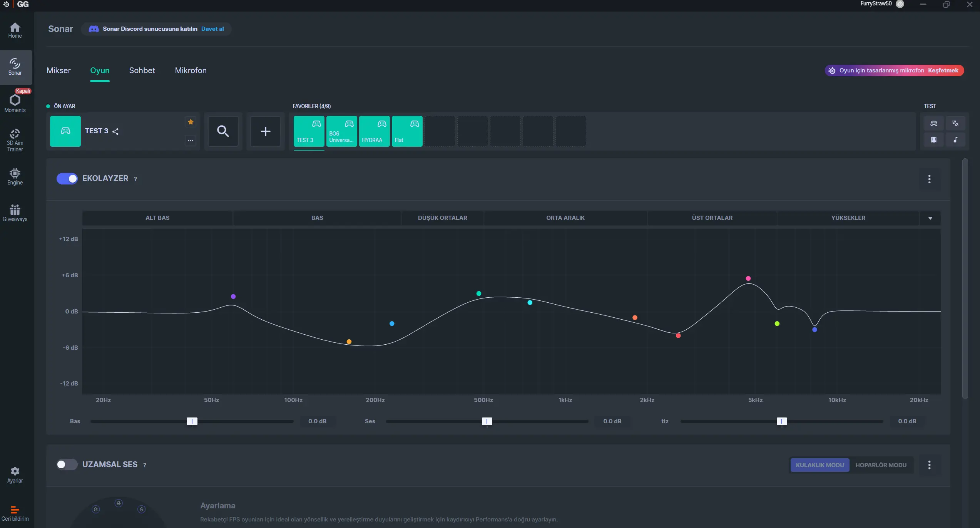This screenshot has width=980, height=528.
Task: Select the lime green EQ point
Action: (777, 324)
